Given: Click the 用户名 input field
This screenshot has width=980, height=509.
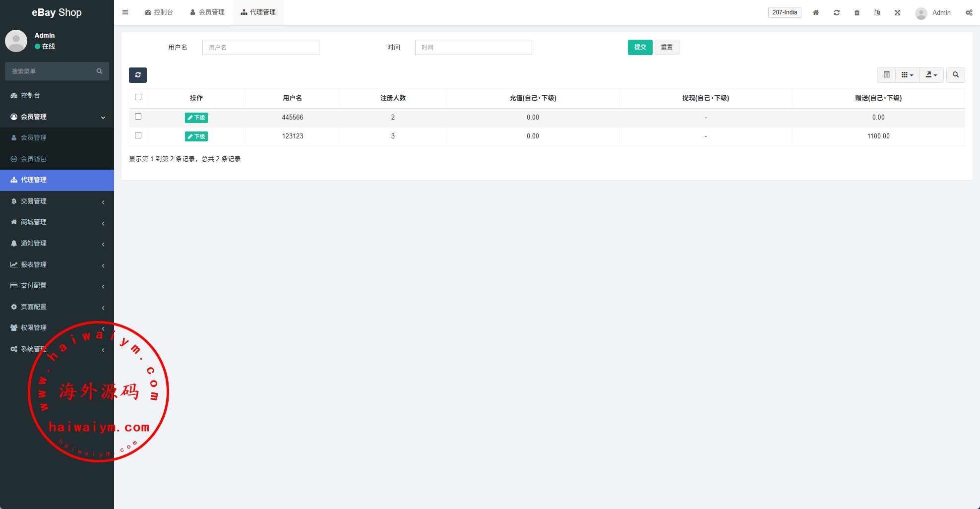Looking at the screenshot, I should click(x=260, y=48).
